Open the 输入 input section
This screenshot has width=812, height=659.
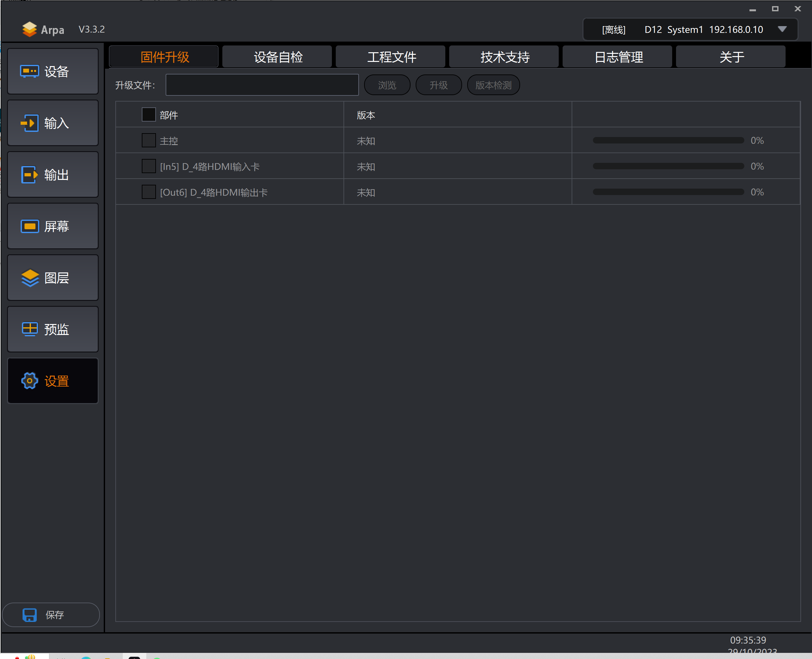(53, 123)
